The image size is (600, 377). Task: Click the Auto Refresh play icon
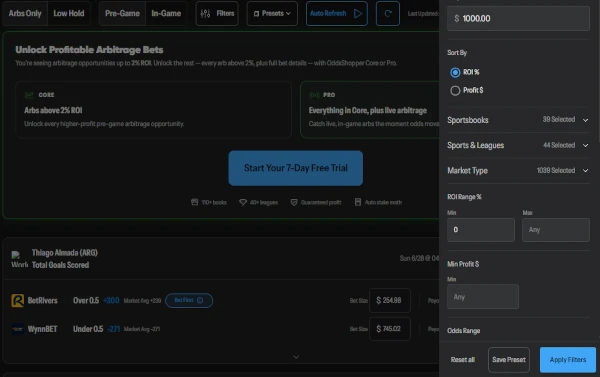tap(358, 14)
